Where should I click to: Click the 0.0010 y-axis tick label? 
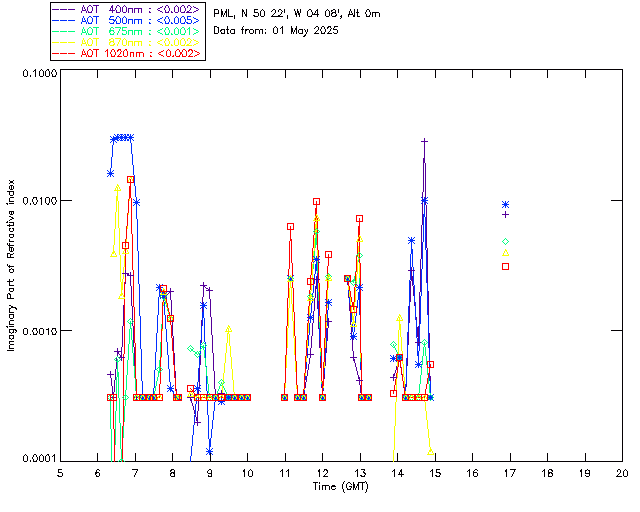coord(40,331)
